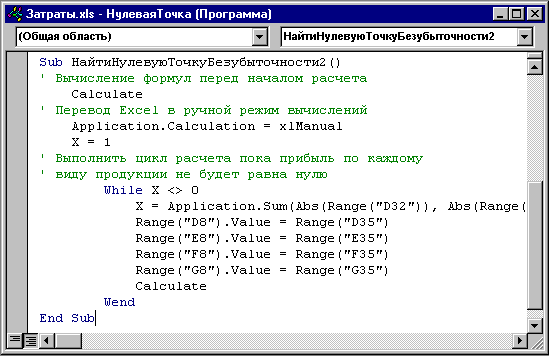Switch to Procedure View button
This screenshot has height=361, width=550.
(15, 340)
